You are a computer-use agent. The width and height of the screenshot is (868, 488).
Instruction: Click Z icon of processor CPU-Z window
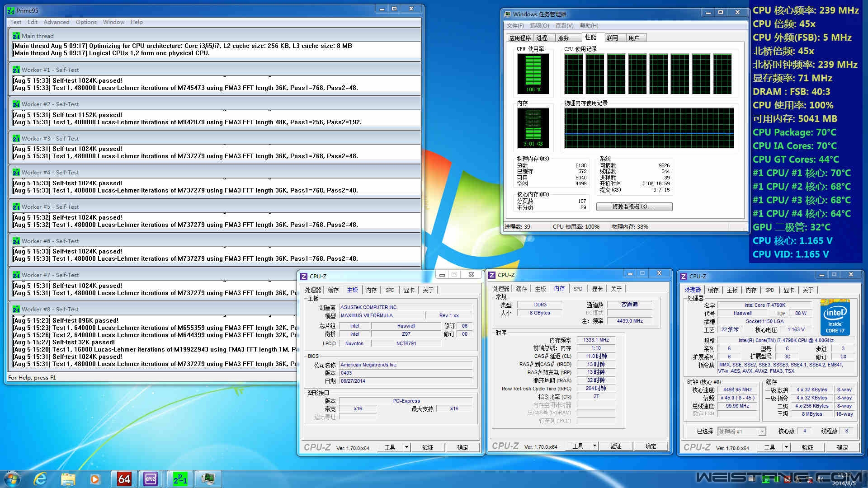tap(684, 276)
